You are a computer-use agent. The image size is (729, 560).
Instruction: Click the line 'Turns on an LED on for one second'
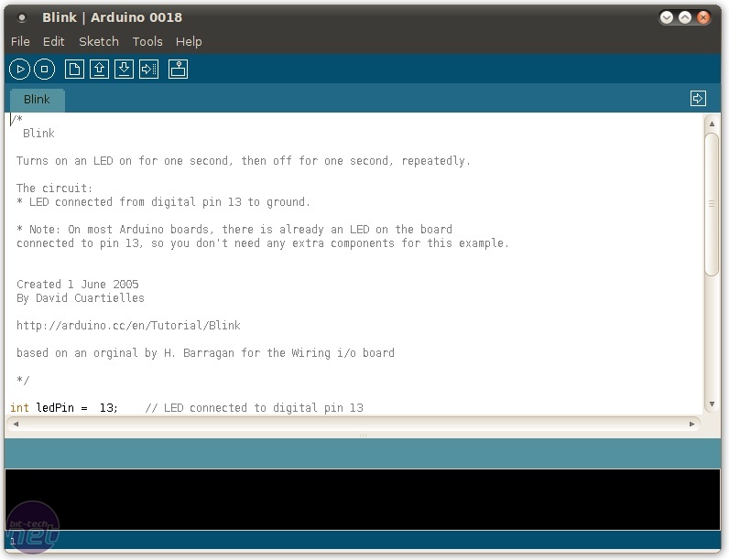tap(244, 161)
